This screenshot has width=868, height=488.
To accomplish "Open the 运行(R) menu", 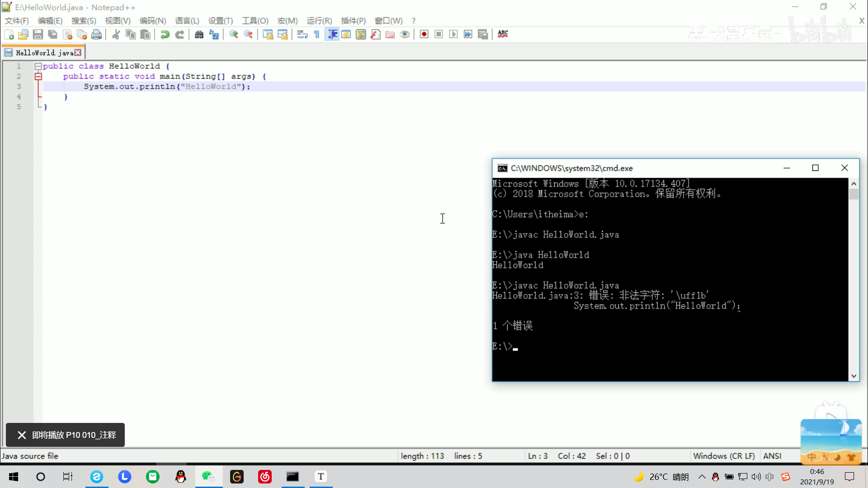I will click(x=319, y=21).
